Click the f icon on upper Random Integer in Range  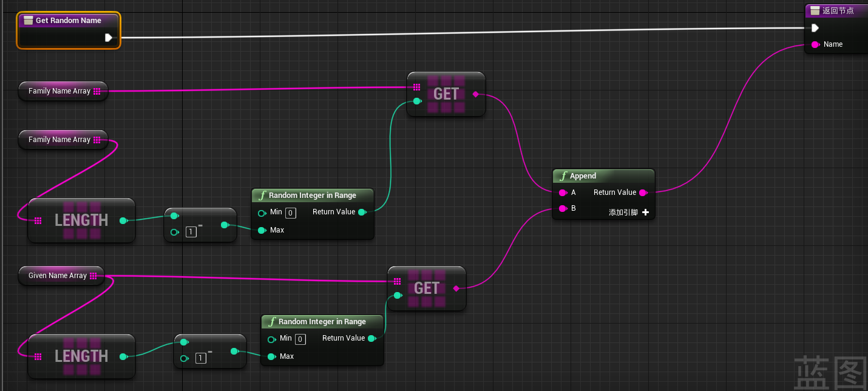coord(263,195)
